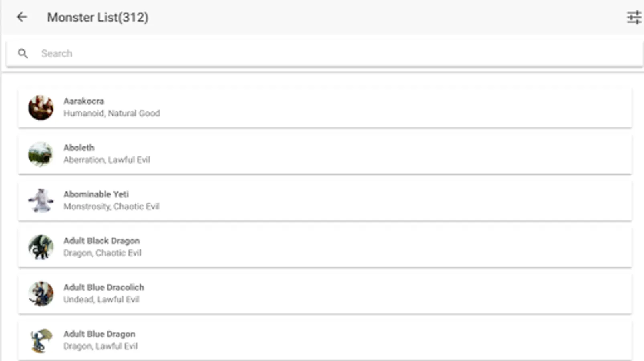The image size is (644, 361).
Task: Open the Aarakocra monster name
Action: (x=83, y=101)
